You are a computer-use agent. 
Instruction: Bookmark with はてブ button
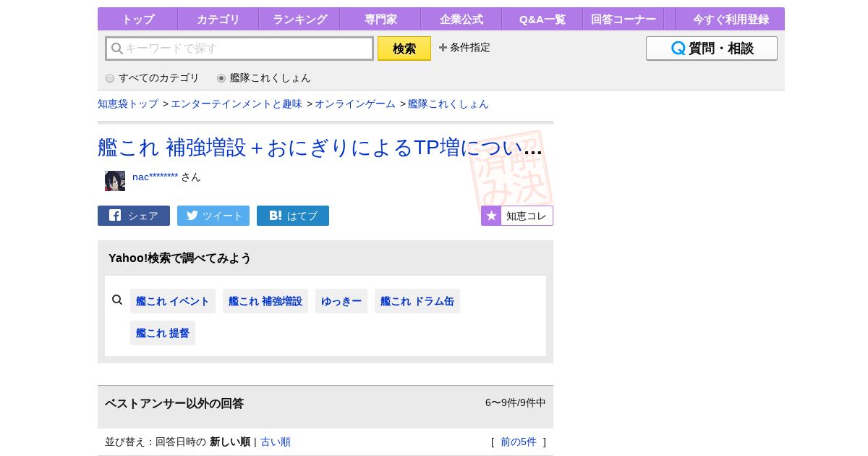pos(293,216)
